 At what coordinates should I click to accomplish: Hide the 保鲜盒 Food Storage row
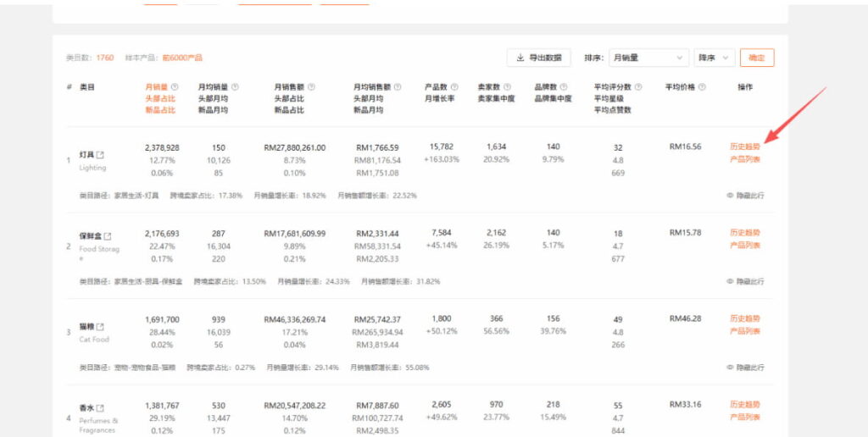click(x=745, y=281)
